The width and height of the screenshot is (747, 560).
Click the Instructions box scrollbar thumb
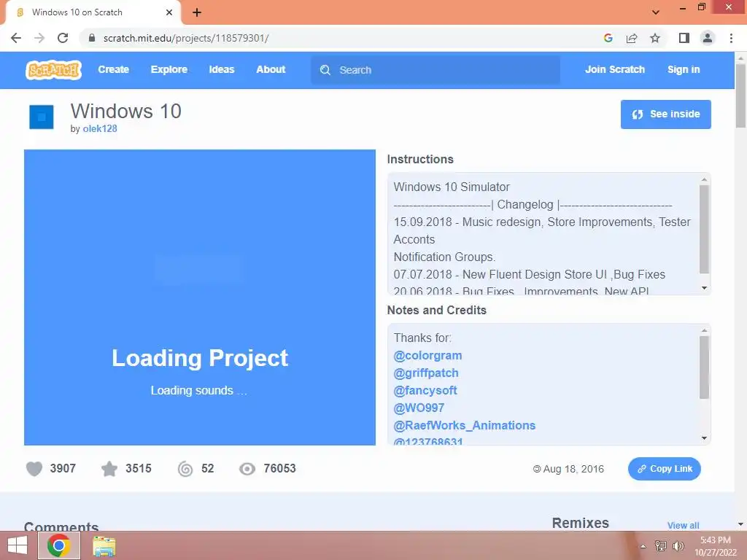704,230
